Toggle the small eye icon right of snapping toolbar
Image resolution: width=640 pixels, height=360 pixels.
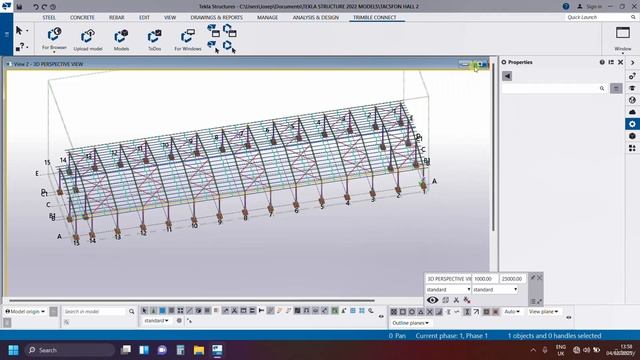click(x=569, y=317)
